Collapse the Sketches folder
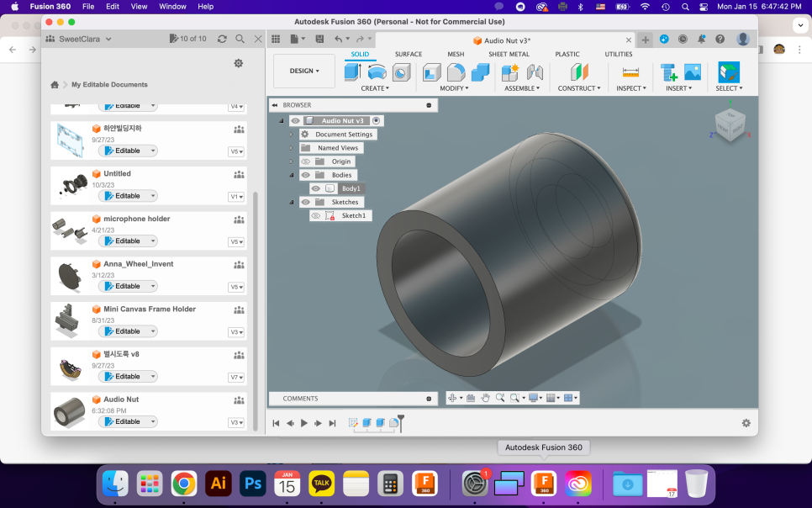This screenshot has height=508, width=812. (292, 202)
